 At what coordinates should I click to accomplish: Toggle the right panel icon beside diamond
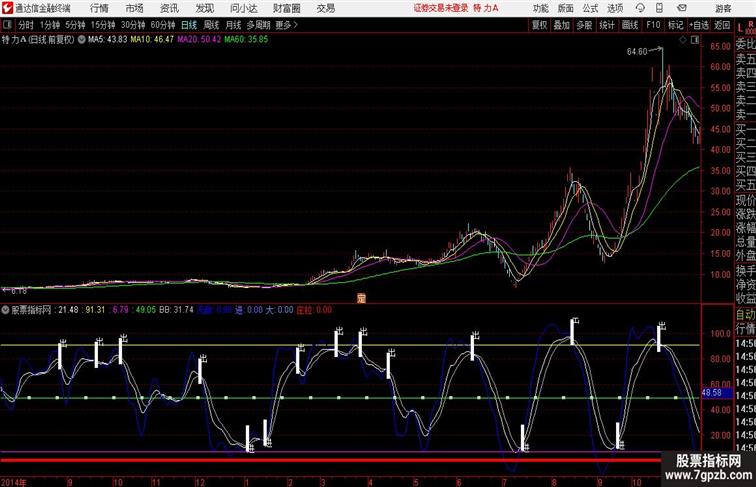point(695,40)
